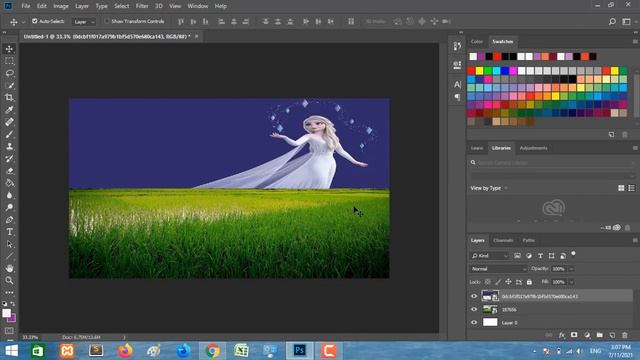Open the Fill slider arrow
This screenshot has height=360, width=640.
571,282
